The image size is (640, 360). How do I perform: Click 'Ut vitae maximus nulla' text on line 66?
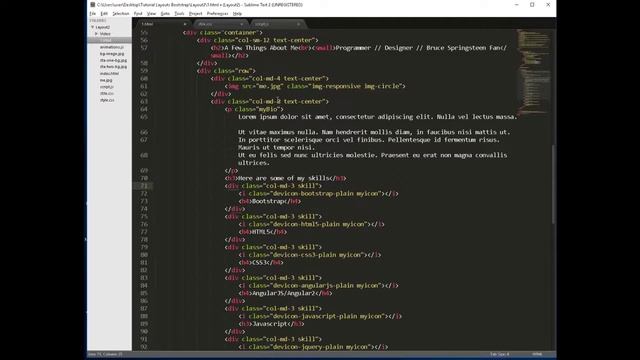pyautogui.click(x=277, y=132)
